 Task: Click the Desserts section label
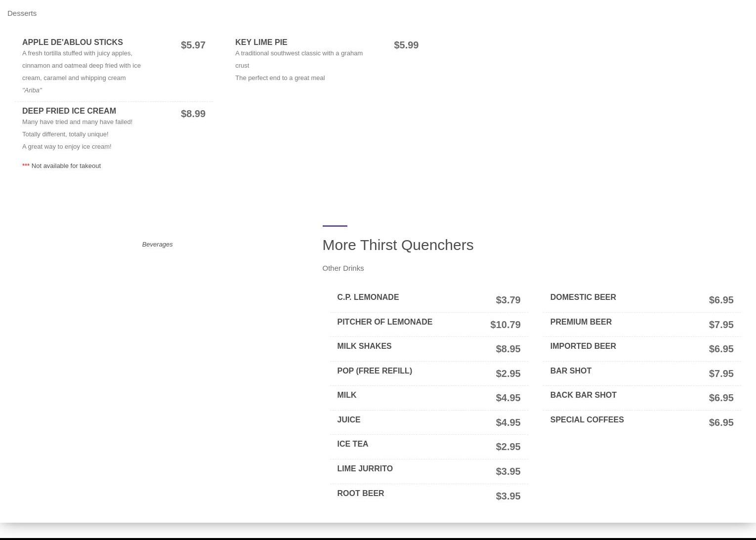click(22, 13)
